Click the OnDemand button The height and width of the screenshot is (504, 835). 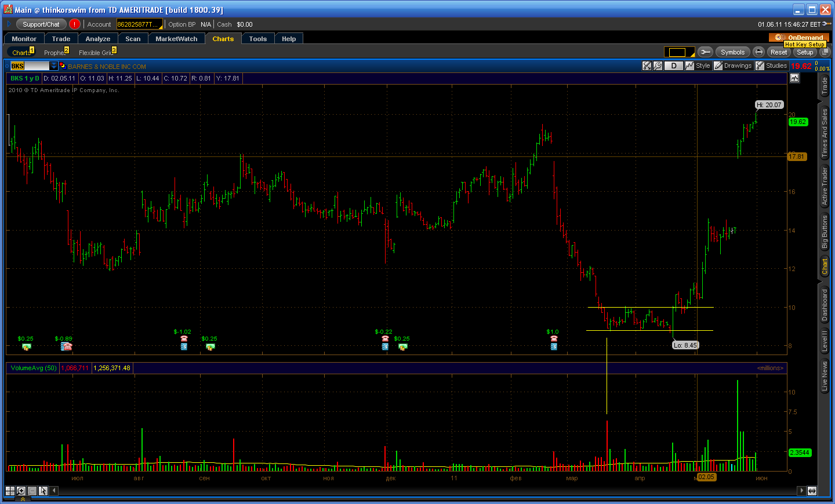(x=800, y=37)
